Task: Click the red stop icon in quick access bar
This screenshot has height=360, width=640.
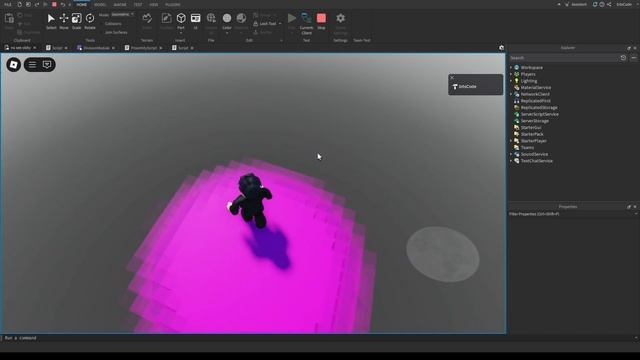Action: click(x=54, y=4)
